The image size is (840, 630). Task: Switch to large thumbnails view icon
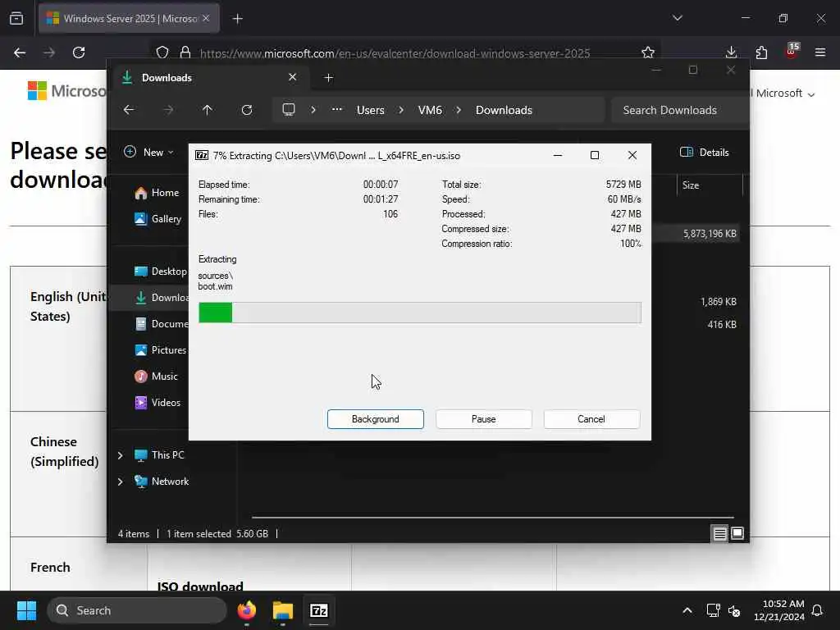(x=737, y=533)
